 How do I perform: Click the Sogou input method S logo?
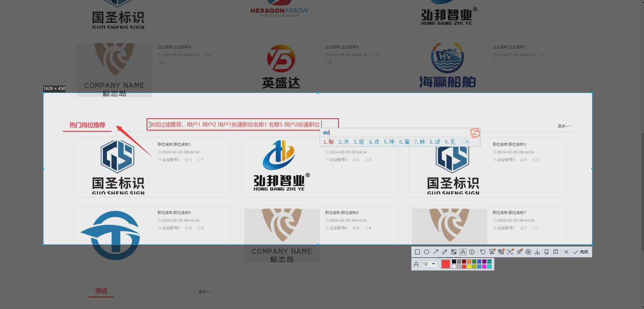click(475, 133)
